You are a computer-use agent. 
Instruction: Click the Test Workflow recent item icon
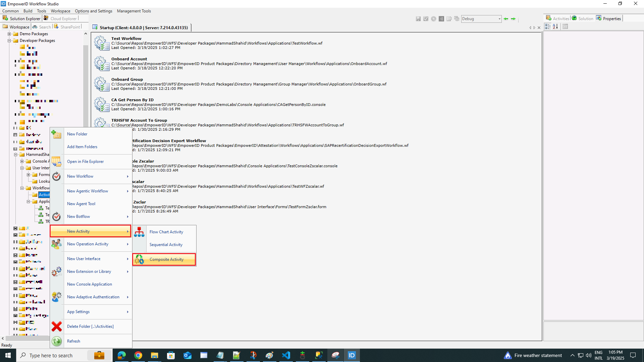102,43
